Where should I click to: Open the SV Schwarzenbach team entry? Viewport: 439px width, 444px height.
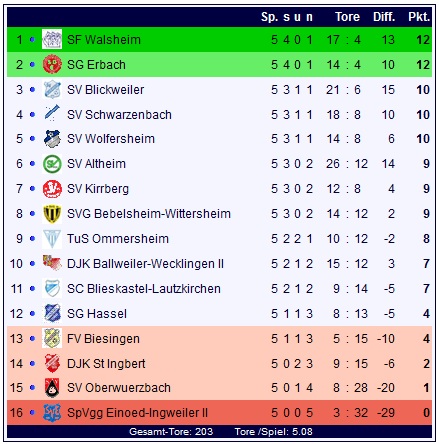(119, 115)
